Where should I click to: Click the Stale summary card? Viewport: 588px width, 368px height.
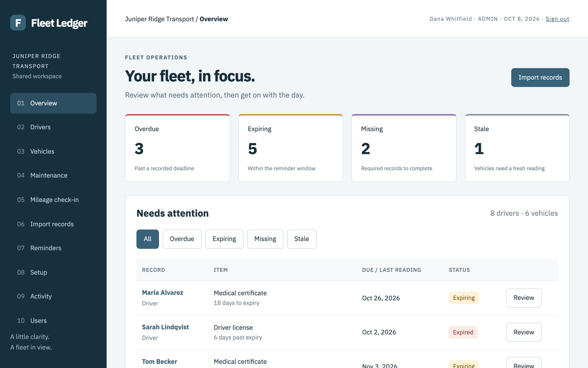517,148
